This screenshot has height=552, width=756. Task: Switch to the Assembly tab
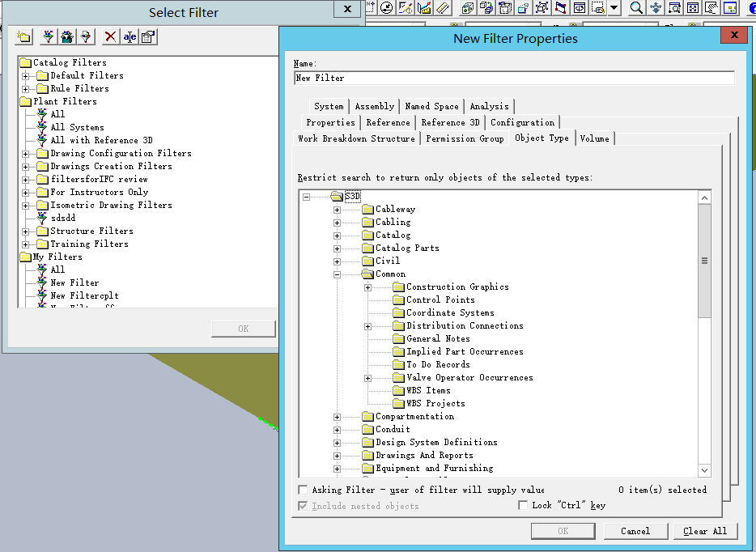coord(375,107)
